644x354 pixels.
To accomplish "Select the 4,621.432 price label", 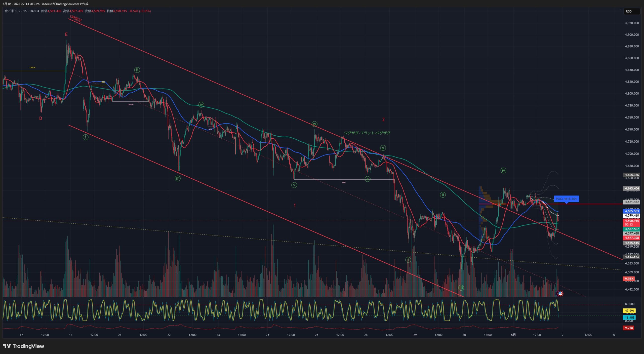I will 632,202.
